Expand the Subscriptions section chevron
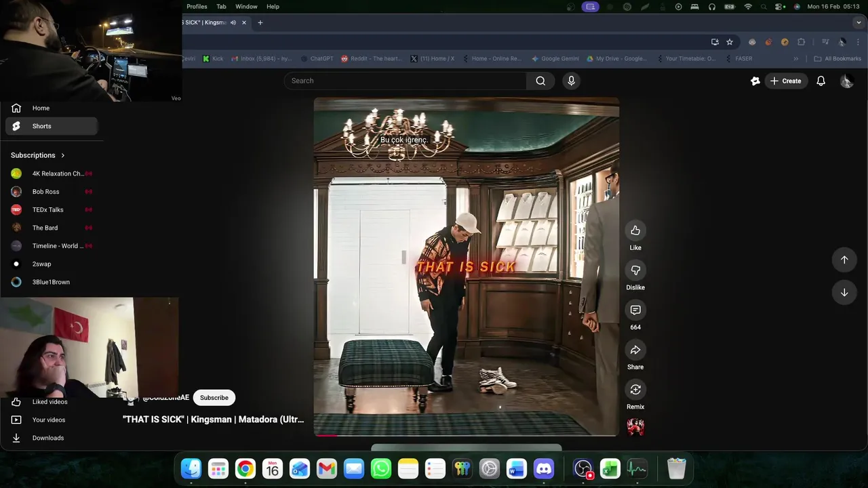 [62, 155]
